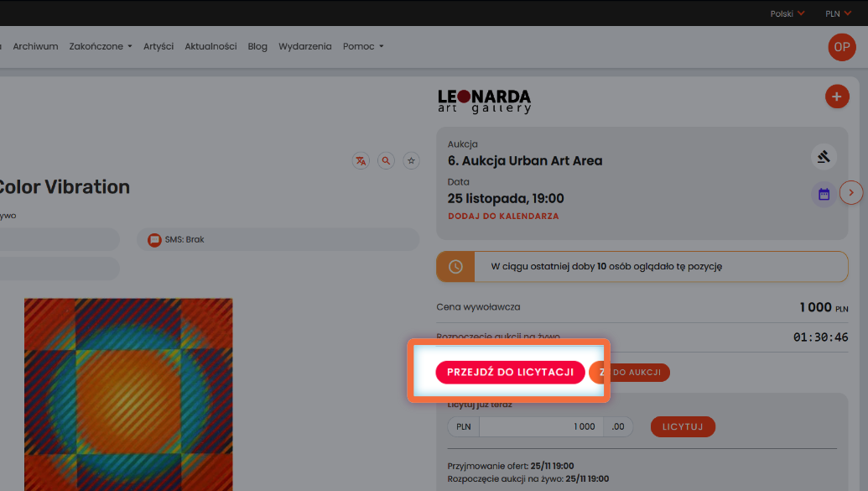Viewport: 868px width, 491px height.
Task: Click Przejdź do licytacji button
Action: click(x=511, y=373)
